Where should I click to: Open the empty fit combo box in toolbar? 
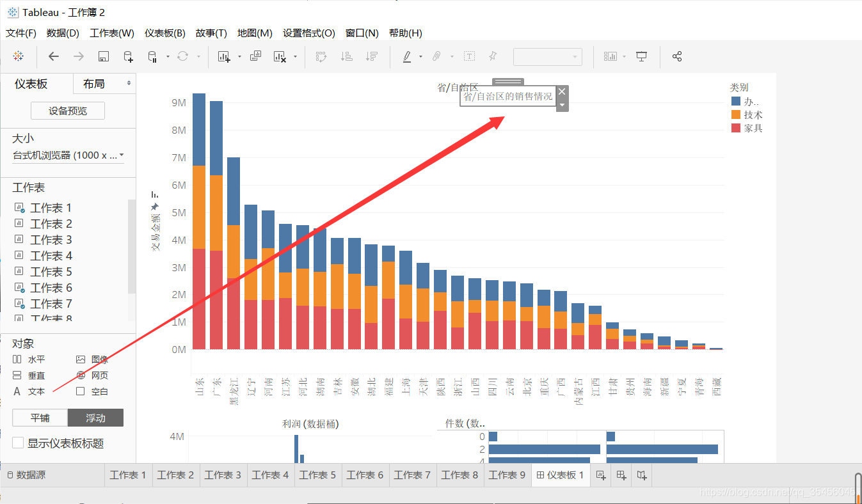click(x=548, y=56)
